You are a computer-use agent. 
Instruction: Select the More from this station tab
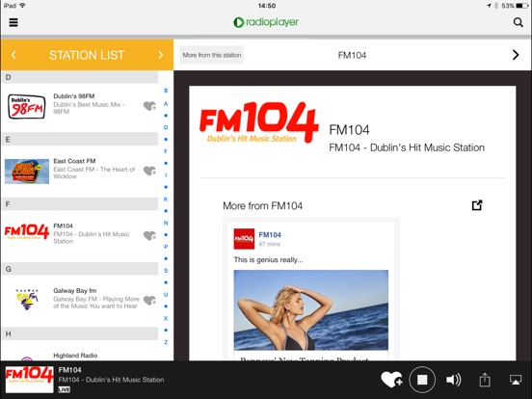(212, 55)
